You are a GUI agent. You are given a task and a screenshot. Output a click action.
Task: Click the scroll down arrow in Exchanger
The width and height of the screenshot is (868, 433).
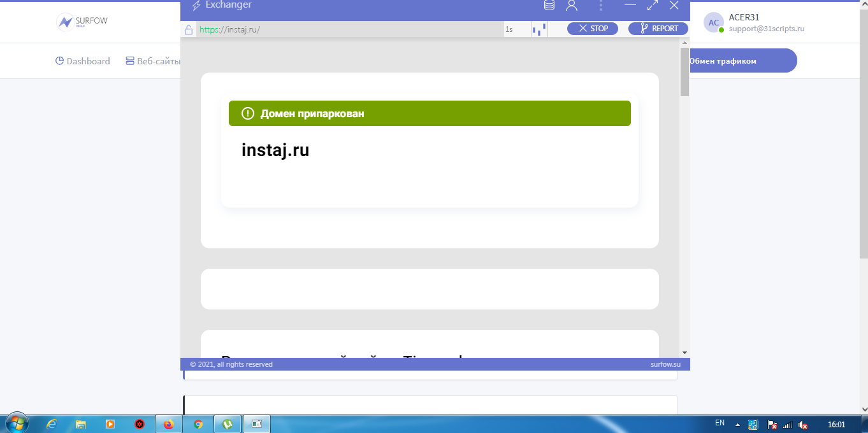(684, 352)
